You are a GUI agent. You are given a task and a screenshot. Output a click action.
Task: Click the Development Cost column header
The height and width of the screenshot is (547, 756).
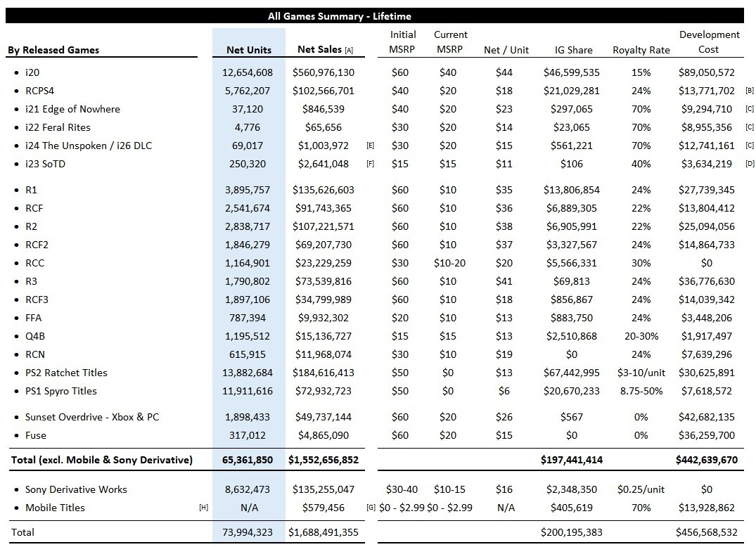click(709, 42)
